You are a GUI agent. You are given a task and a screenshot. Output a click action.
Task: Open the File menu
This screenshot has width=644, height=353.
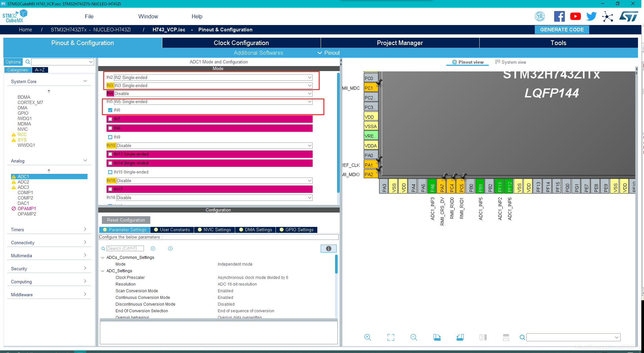89,16
